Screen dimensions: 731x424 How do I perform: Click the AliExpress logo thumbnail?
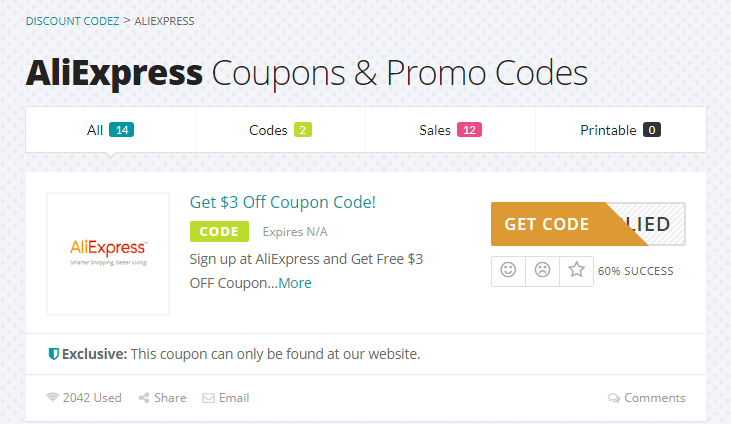108,254
